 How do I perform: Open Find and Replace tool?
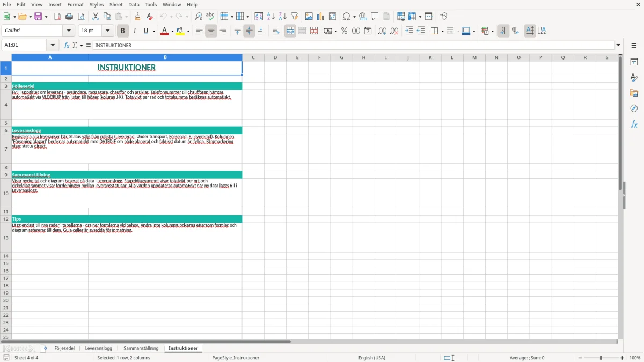tap(199, 17)
